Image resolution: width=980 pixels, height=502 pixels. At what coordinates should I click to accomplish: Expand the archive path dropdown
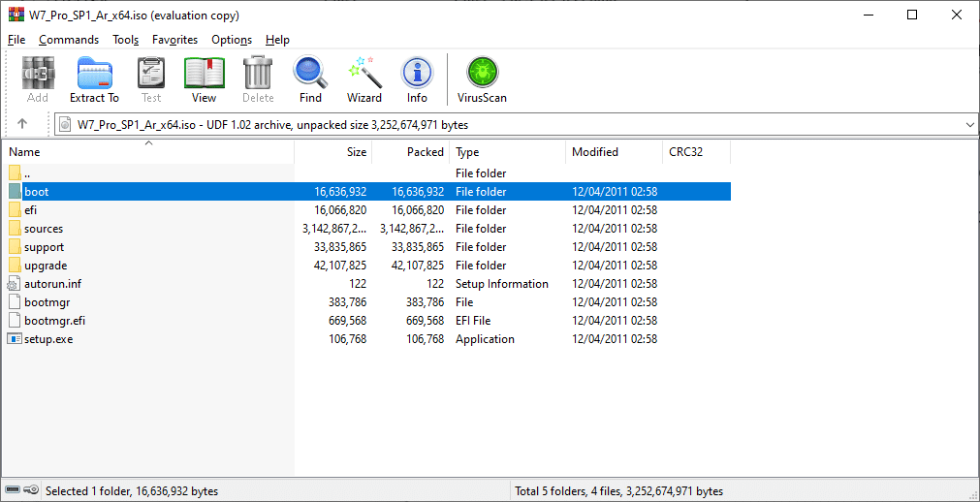970,125
